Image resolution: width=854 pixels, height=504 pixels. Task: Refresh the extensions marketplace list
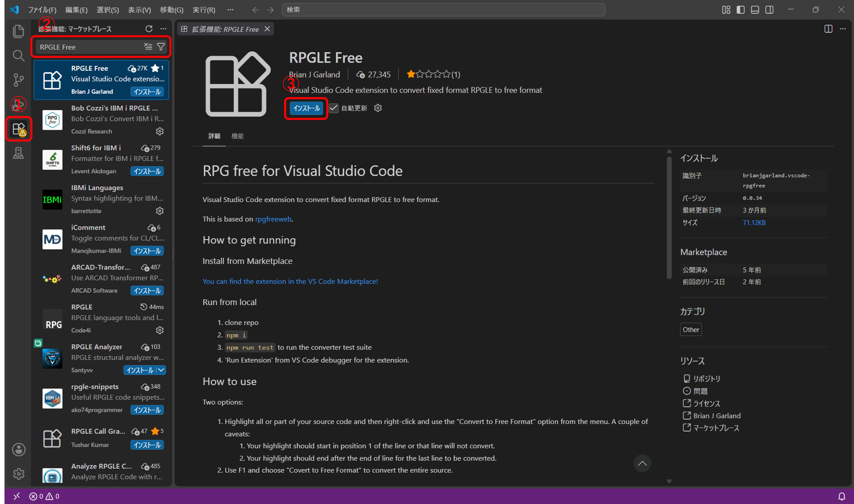[x=149, y=29]
